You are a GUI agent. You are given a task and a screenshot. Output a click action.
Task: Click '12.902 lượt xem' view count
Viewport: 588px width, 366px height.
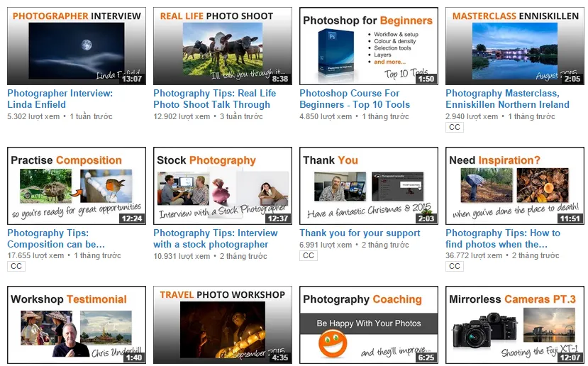tap(182, 116)
